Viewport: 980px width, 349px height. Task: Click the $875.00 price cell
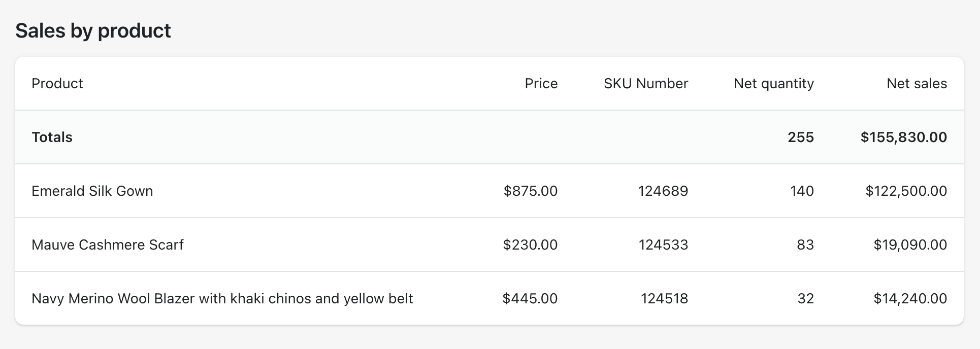coord(530,191)
